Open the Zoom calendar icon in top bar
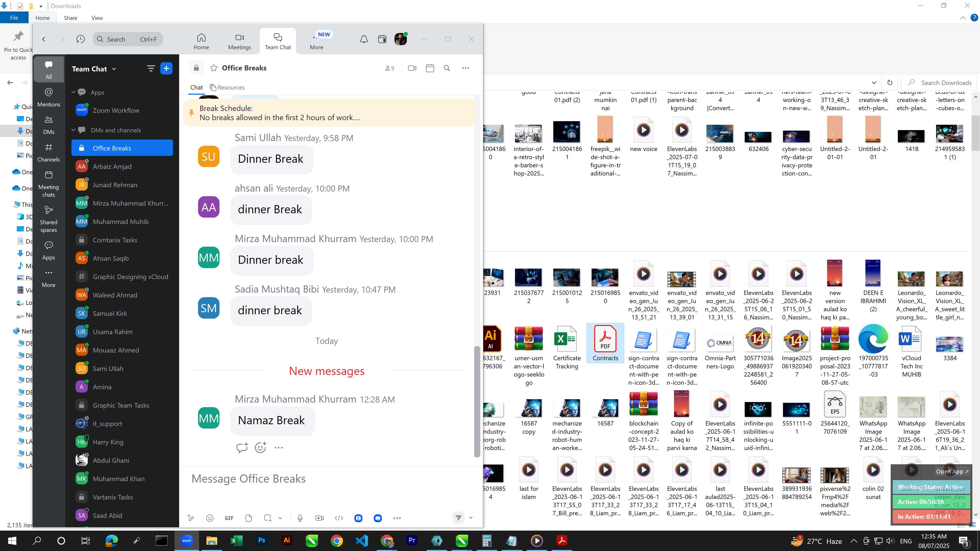The width and height of the screenshot is (980, 551). 382,39
